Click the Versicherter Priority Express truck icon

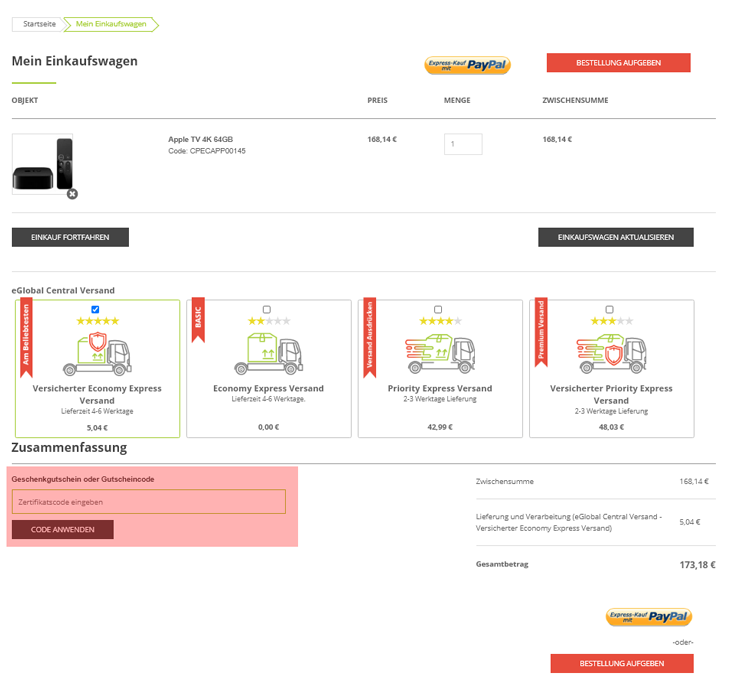(x=611, y=354)
